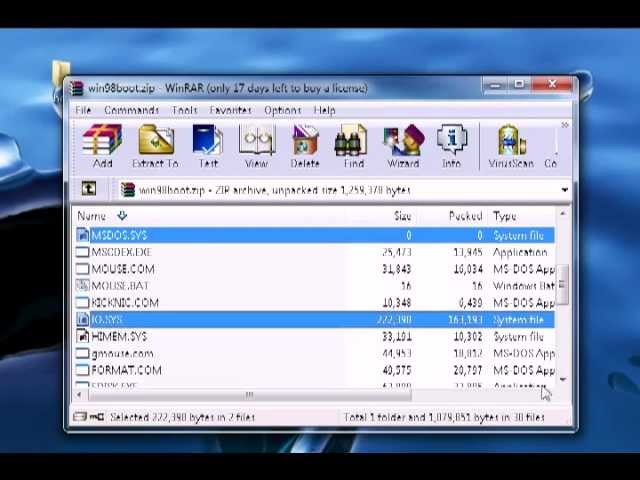640x480 pixels.
Task: Select the MSCDEX.EXE file row
Action: coord(315,252)
